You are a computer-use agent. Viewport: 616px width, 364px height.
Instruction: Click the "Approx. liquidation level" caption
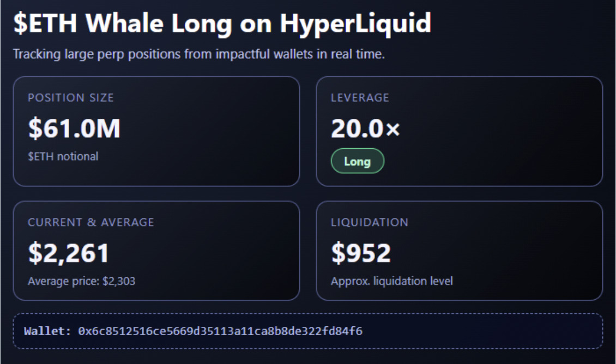coord(391,281)
